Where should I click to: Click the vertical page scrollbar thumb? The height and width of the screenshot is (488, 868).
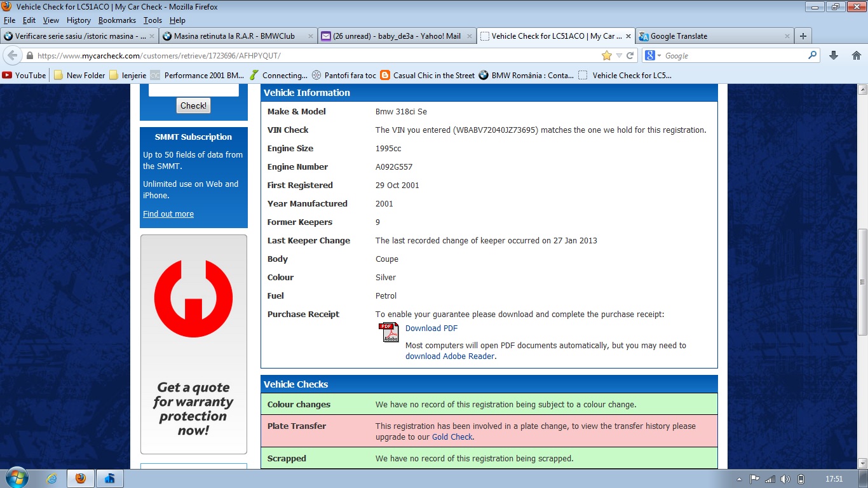[862, 281]
